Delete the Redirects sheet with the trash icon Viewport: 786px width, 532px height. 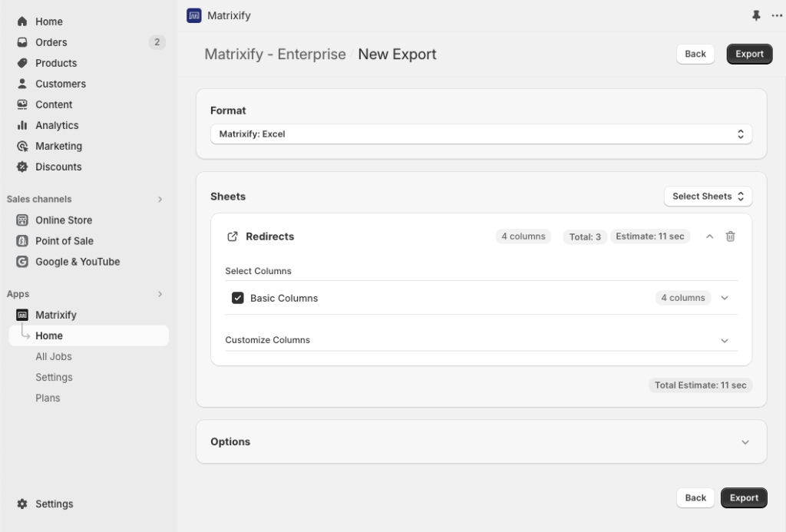point(730,236)
